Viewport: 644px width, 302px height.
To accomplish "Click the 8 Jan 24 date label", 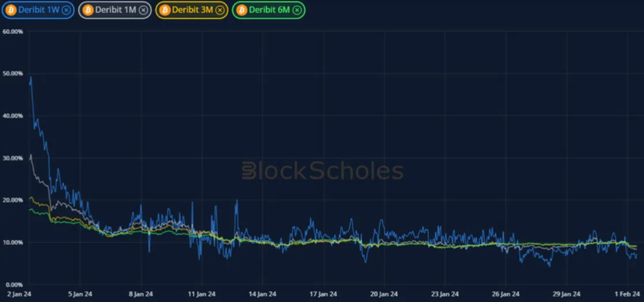I will click(141, 294).
